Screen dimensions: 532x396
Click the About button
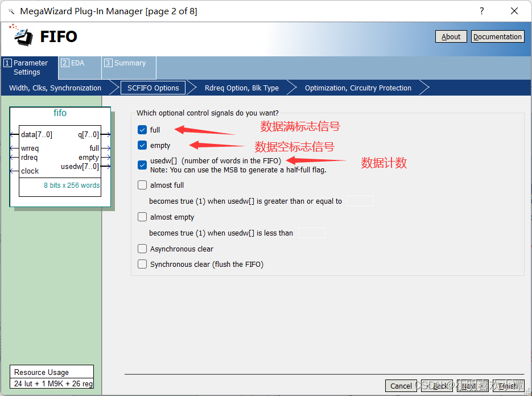pyautogui.click(x=451, y=36)
